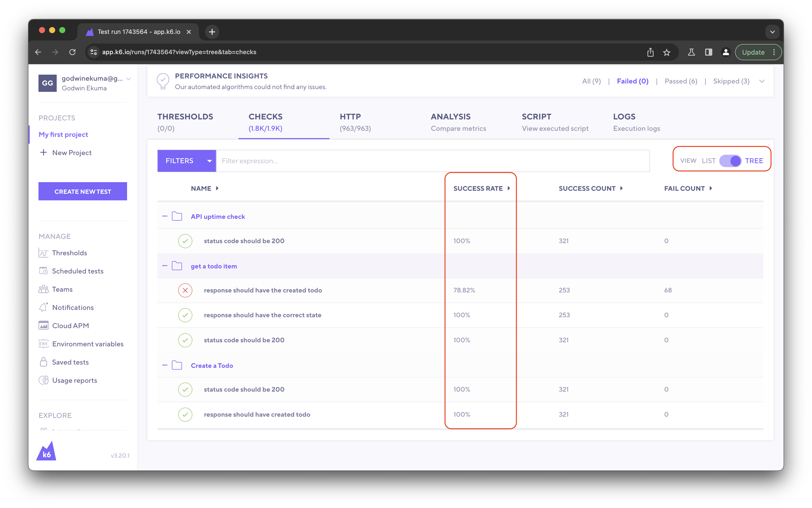Expand the Performance Insights results chevron
The image size is (812, 508).
click(762, 81)
